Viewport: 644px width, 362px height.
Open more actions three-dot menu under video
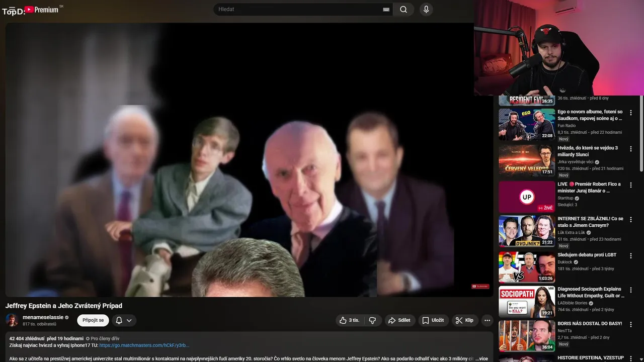click(x=487, y=320)
